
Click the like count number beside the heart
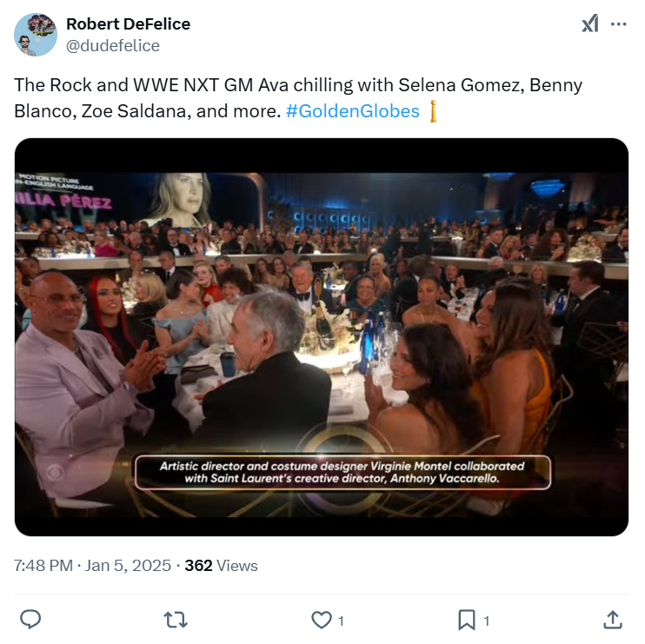(341, 621)
